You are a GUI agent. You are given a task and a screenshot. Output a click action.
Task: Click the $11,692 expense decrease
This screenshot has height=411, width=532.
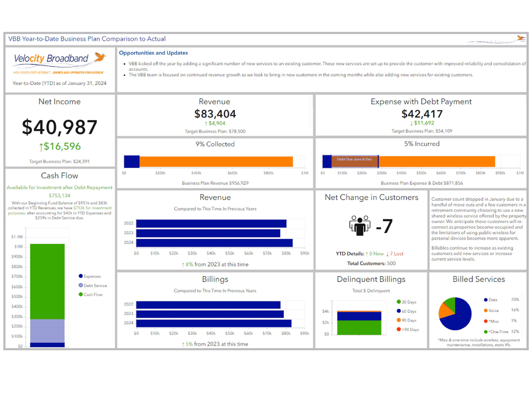(x=422, y=123)
